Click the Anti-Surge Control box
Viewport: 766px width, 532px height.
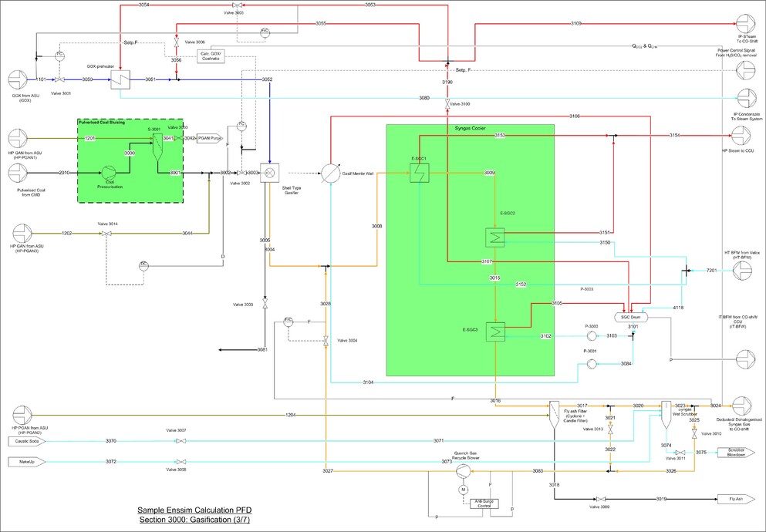(484, 504)
